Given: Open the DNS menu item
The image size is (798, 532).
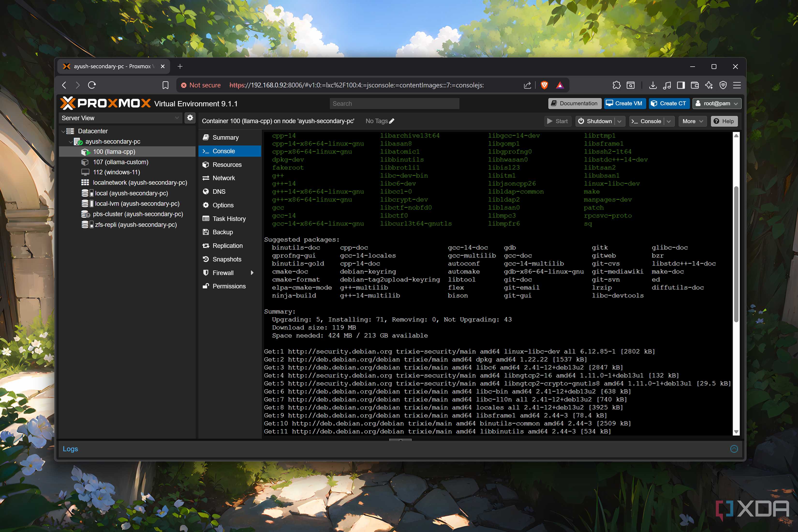Looking at the screenshot, I should click(x=230, y=192).
